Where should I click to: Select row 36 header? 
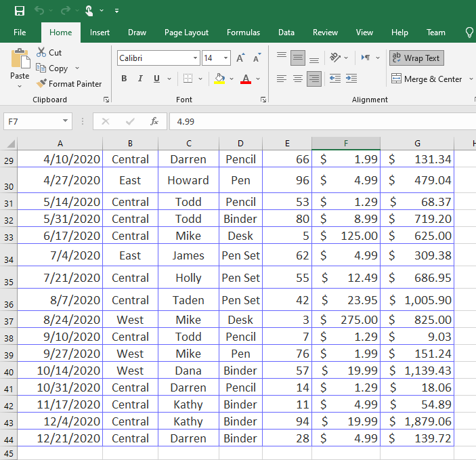(9, 300)
